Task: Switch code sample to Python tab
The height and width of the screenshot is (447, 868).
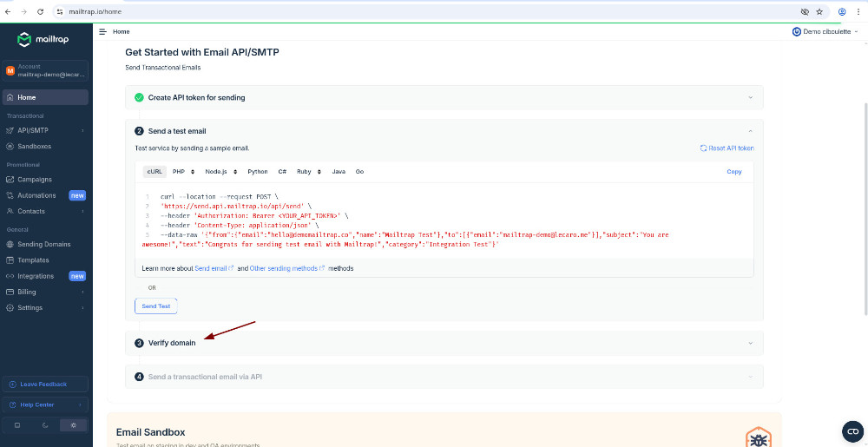Action: (258, 172)
